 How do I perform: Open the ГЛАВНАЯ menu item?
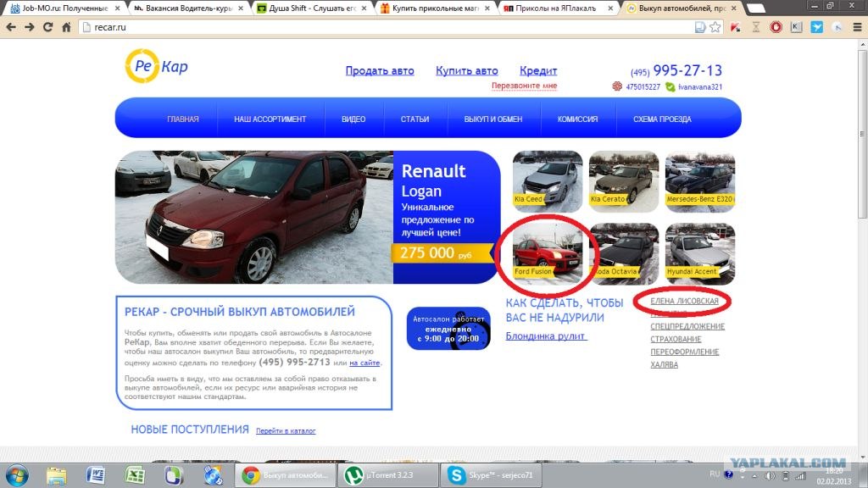[183, 119]
